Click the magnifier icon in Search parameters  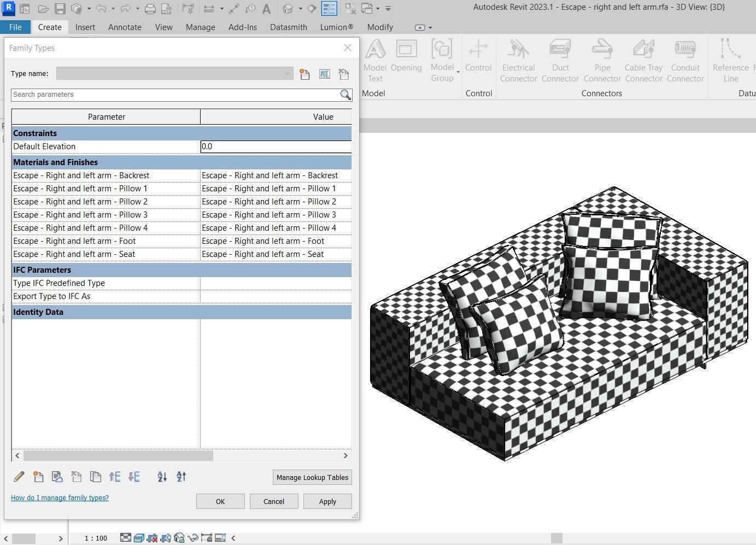(x=345, y=95)
